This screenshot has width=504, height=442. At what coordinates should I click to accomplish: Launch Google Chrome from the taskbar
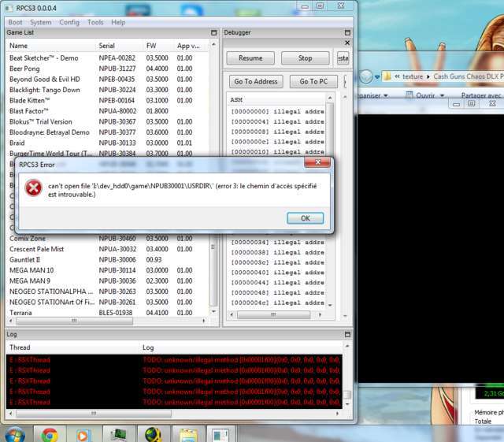[x=50, y=434]
